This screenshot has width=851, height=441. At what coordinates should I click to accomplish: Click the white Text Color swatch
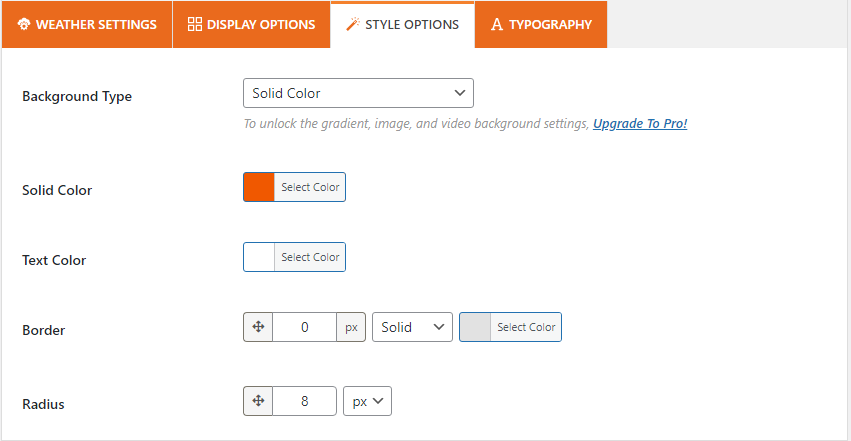pyautogui.click(x=259, y=257)
